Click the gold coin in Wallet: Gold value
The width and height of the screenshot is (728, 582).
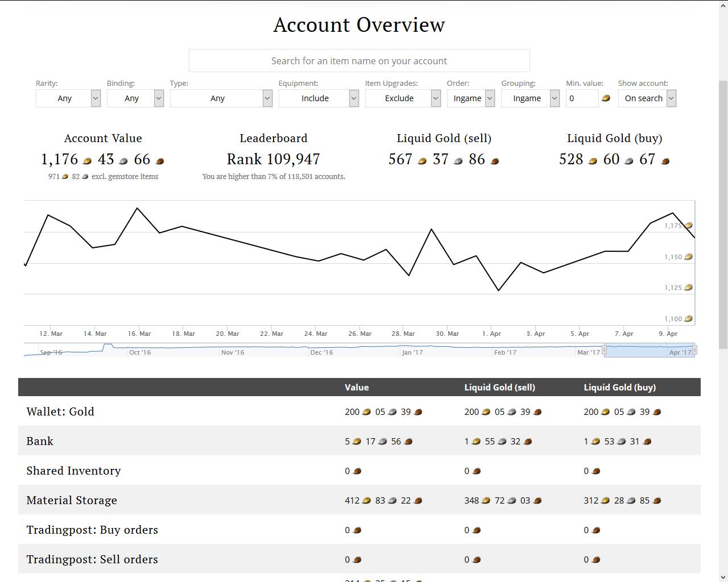pyautogui.click(x=367, y=412)
